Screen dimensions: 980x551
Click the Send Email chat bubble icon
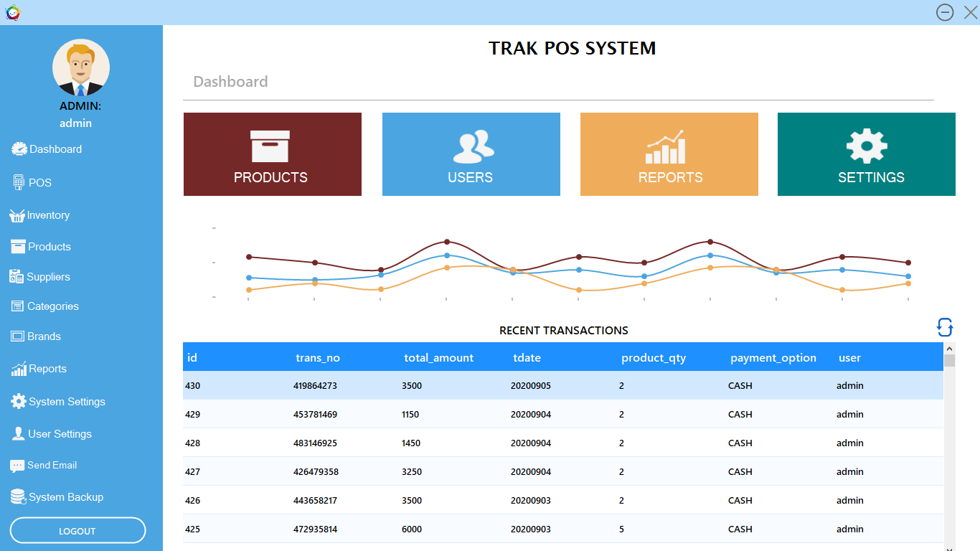point(17,465)
